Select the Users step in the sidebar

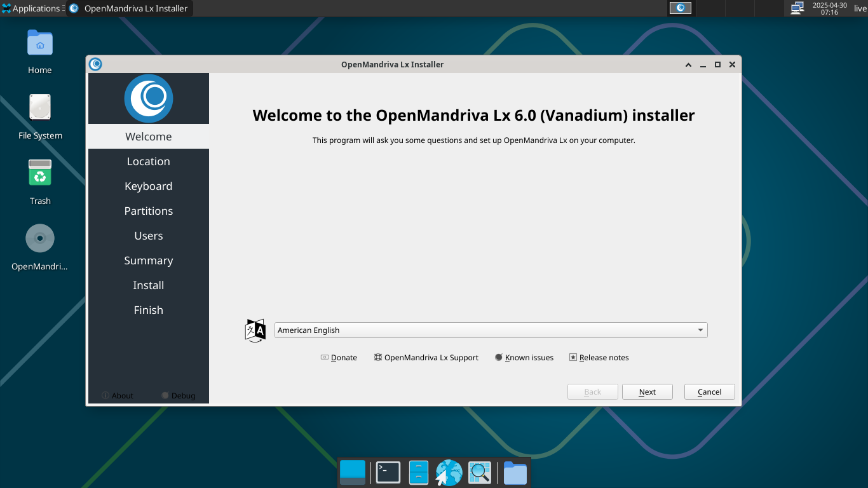[149, 236]
